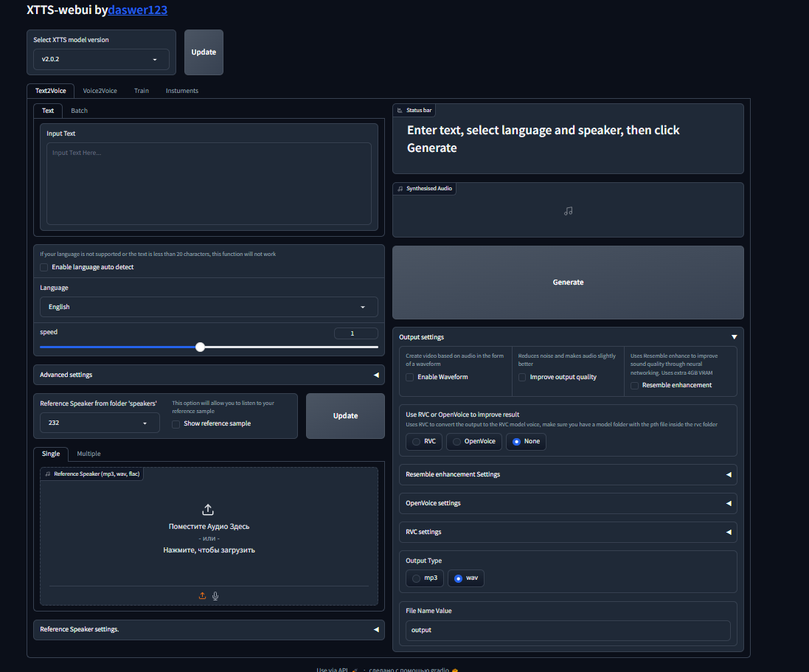This screenshot has height=672, width=809.
Task: Open the Batch tab
Action: [79, 111]
